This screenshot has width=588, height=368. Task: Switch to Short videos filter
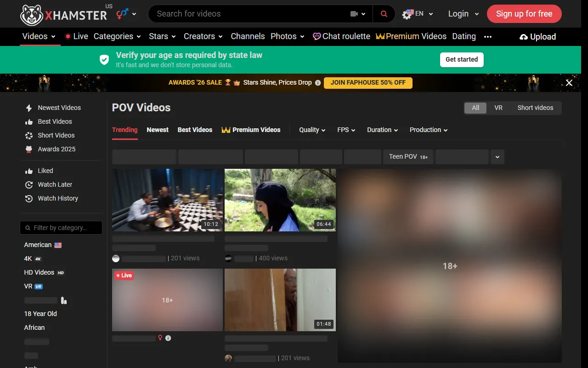point(535,108)
